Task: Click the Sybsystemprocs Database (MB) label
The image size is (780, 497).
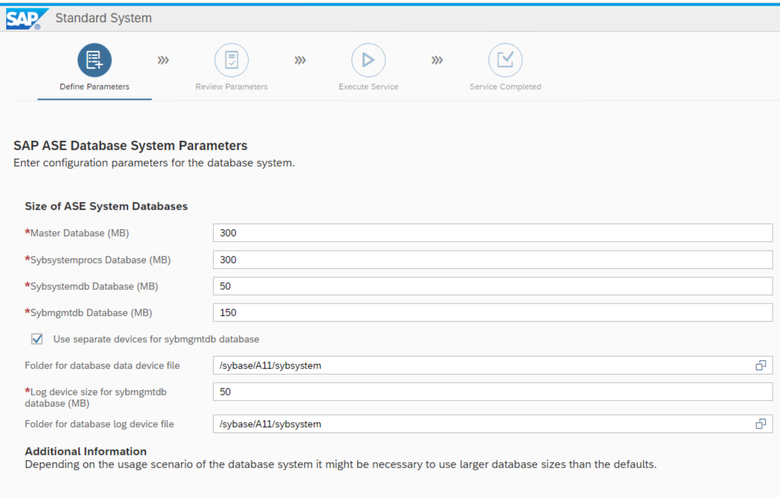Action: point(98,260)
